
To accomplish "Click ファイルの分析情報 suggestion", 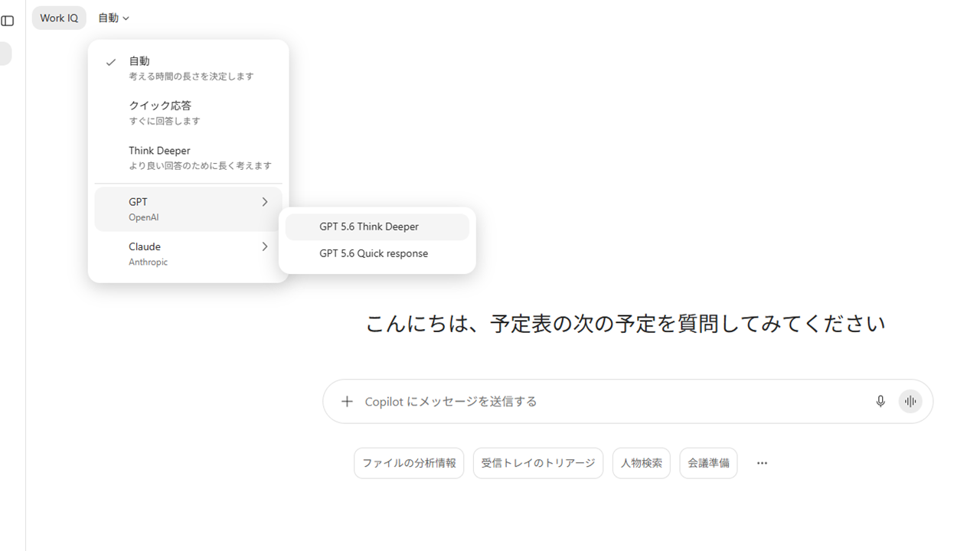I will [409, 463].
